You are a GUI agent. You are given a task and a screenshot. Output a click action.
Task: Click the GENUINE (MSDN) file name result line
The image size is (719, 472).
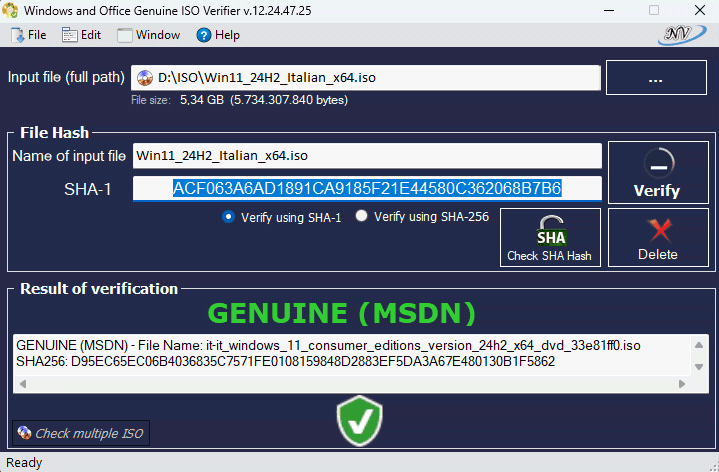328,345
